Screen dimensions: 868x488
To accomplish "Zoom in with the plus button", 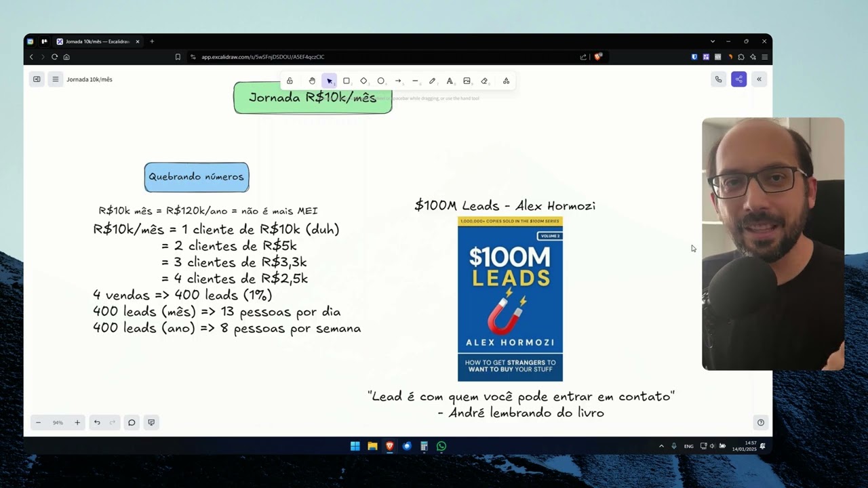I will (77, 422).
